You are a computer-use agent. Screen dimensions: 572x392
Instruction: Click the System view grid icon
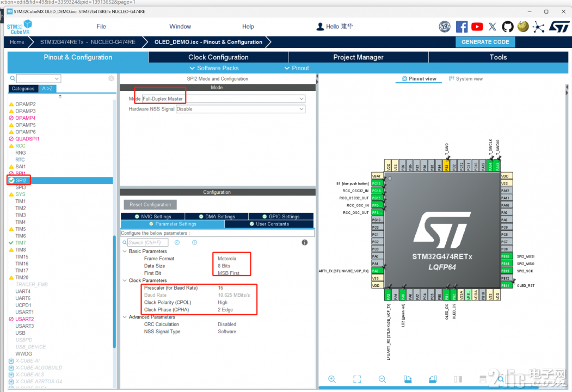coord(451,78)
